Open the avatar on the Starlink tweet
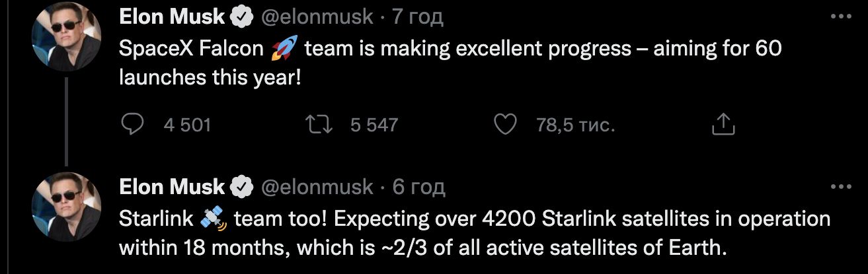The image size is (868, 274). click(67, 206)
